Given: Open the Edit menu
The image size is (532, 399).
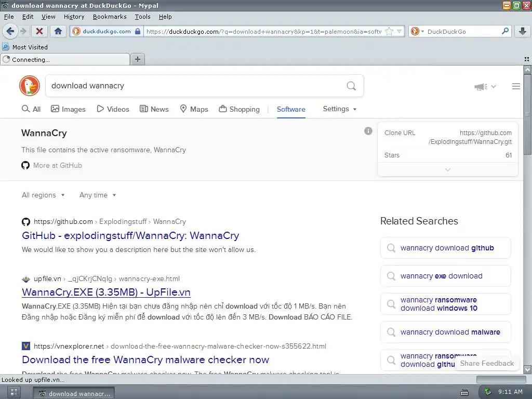Looking at the screenshot, I should pos(28,17).
